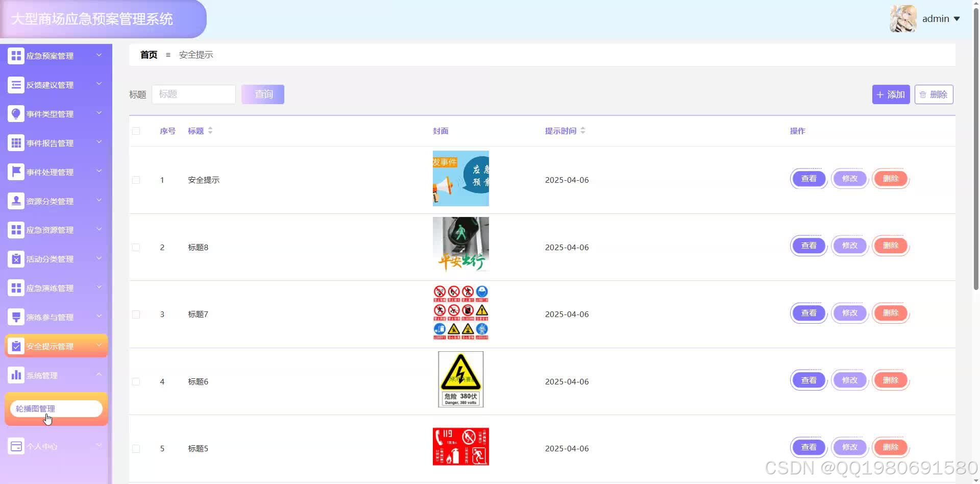Click the 安全提示管理 checklist icon

[16, 346]
